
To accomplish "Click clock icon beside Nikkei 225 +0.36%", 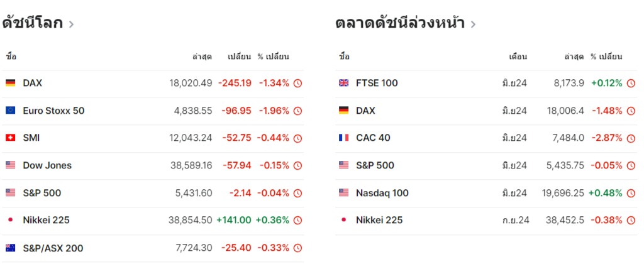I will (x=297, y=221).
